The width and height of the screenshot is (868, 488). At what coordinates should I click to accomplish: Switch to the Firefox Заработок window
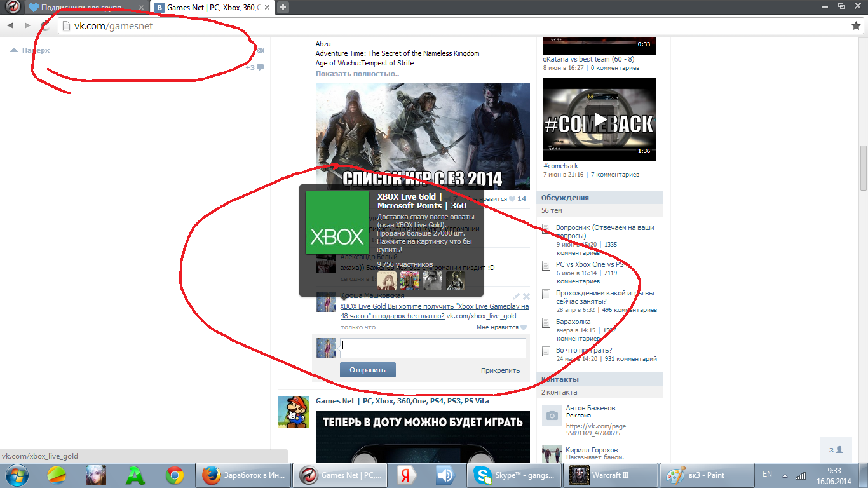[243, 475]
